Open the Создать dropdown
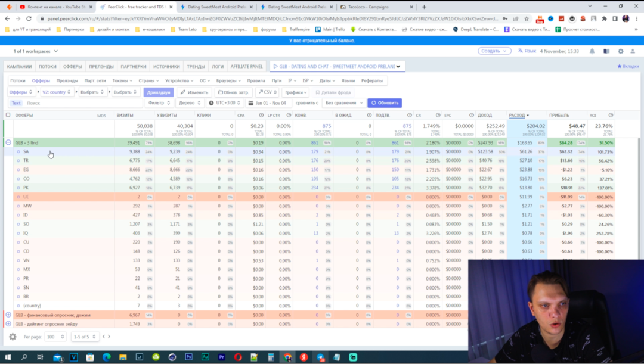Viewport: 644px width, 364px height. click(494, 51)
